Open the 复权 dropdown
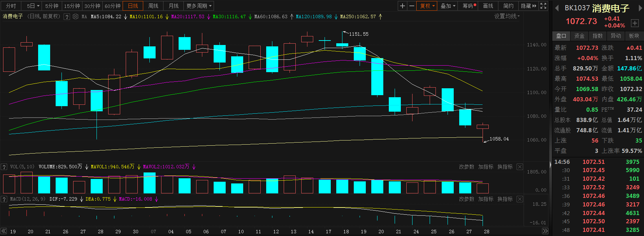The image size is (644, 236). [427, 6]
